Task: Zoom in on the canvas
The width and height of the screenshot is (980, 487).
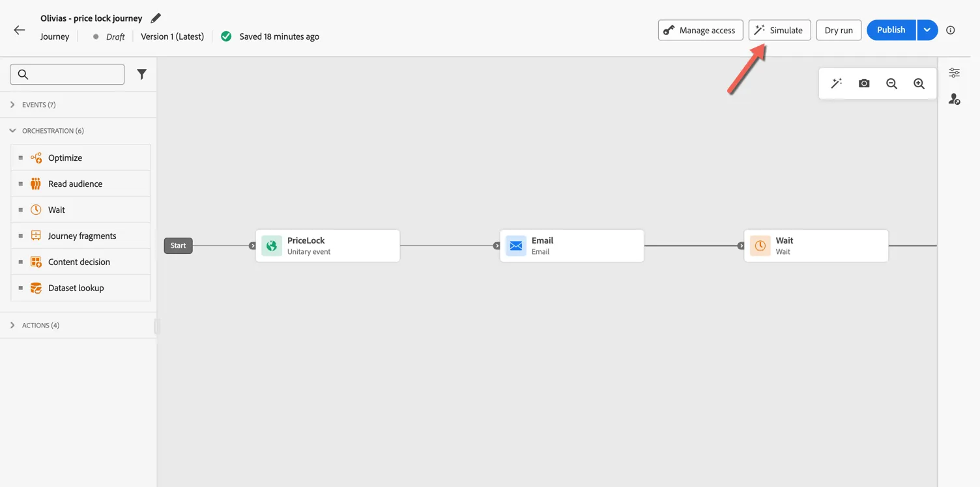Action: pos(919,83)
